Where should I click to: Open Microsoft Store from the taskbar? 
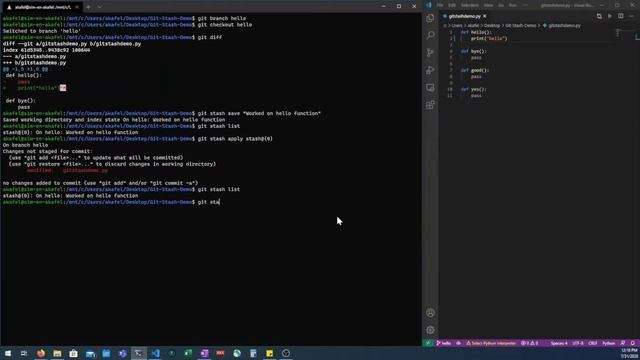point(73,353)
